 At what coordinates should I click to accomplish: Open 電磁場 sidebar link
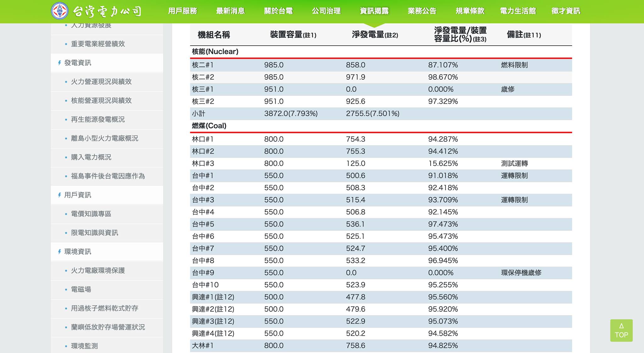[81, 289]
